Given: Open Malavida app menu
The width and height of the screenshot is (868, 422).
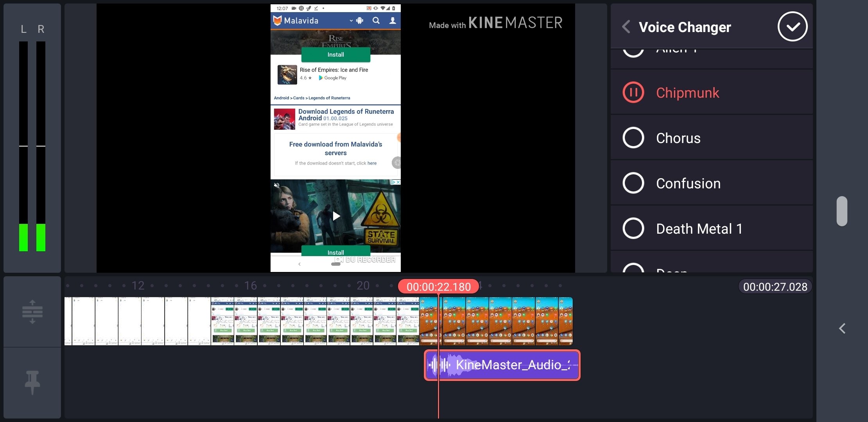Looking at the screenshot, I should [352, 20].
